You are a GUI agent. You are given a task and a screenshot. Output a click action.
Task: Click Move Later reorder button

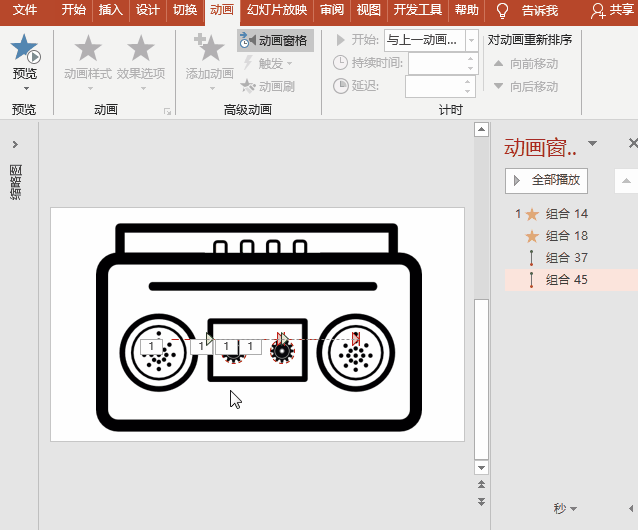(x=526, y=87)
